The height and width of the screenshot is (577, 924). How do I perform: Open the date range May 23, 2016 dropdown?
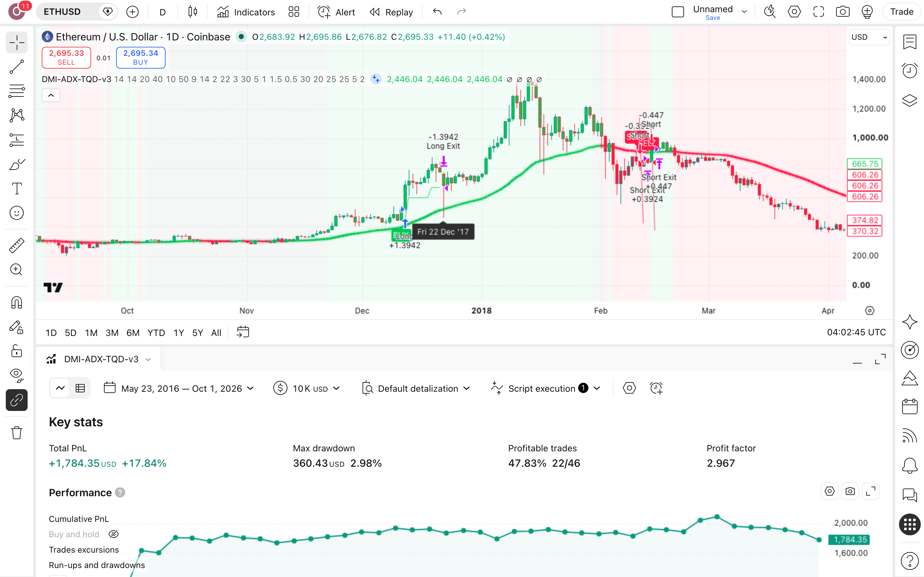[x=179, y=389]
